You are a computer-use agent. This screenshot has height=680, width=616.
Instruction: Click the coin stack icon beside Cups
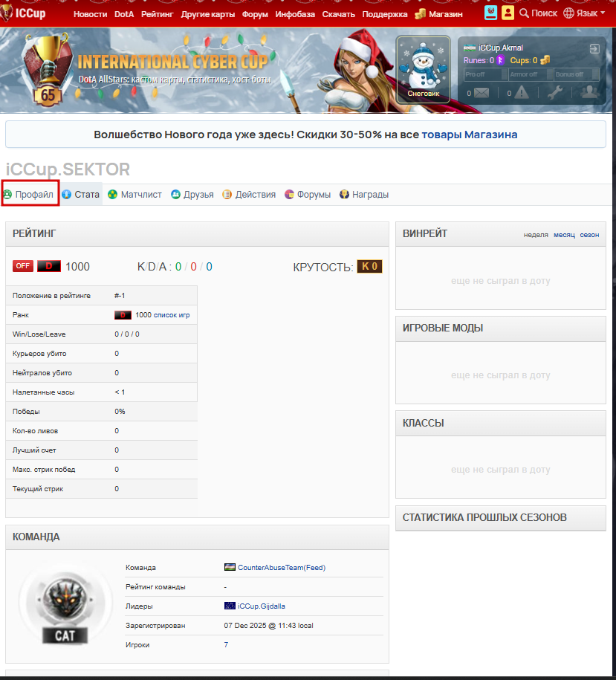coord(545,60)
